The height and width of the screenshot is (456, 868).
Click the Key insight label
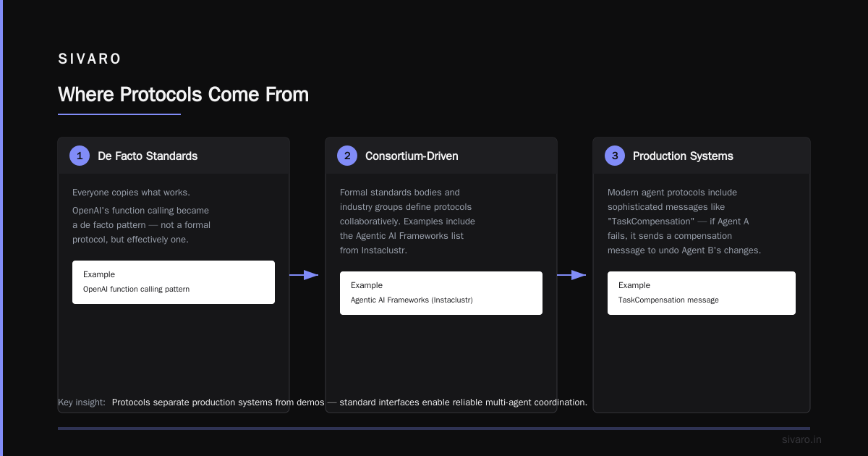(82, 402)
